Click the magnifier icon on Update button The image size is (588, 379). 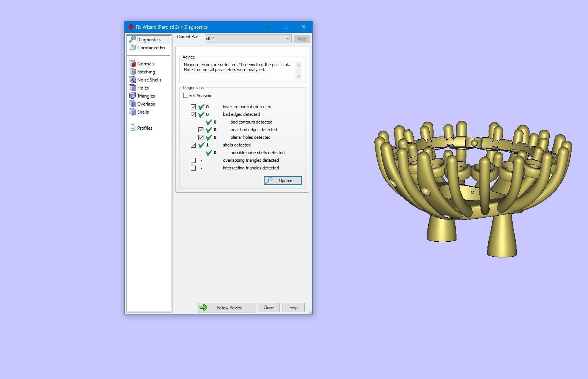(x=269, y=181)
